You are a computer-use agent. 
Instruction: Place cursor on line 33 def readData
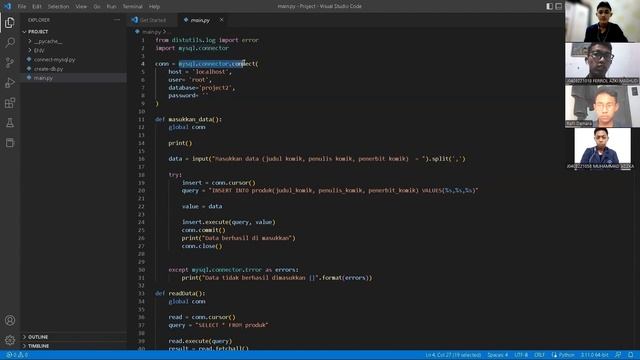(x=180, y=293)
